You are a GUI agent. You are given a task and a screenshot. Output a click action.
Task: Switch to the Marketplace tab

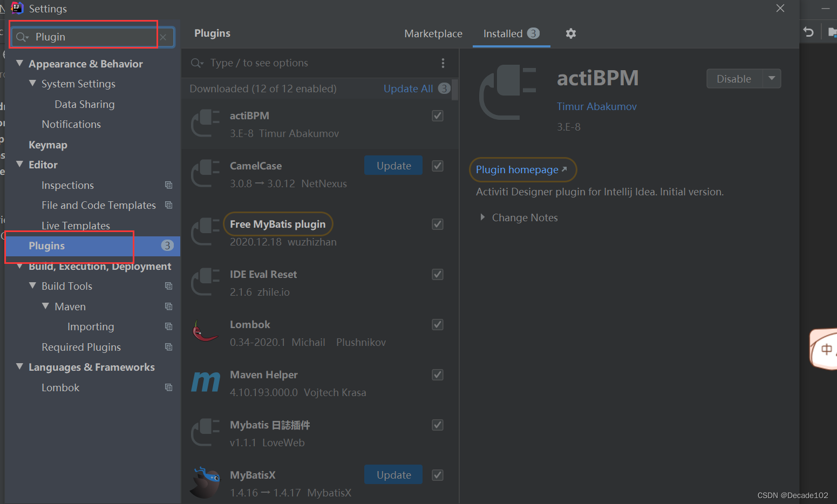(433, 33)
